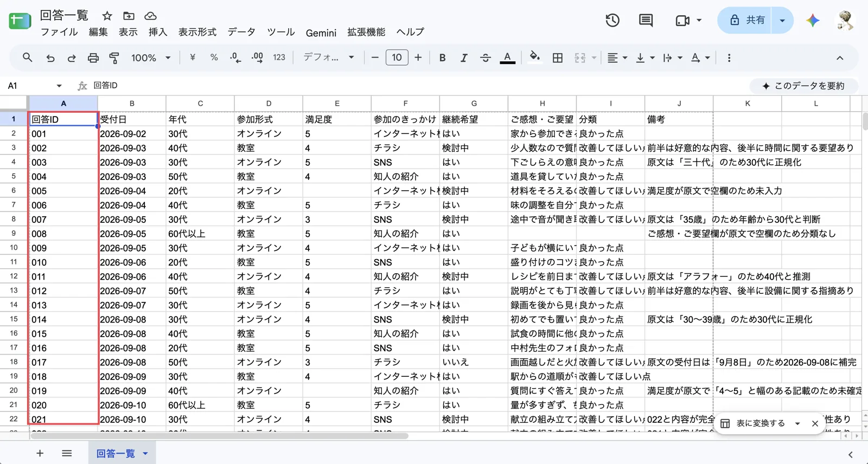Open the 挿入 menu
Screen dimensions: 868x464
(158, 32)
